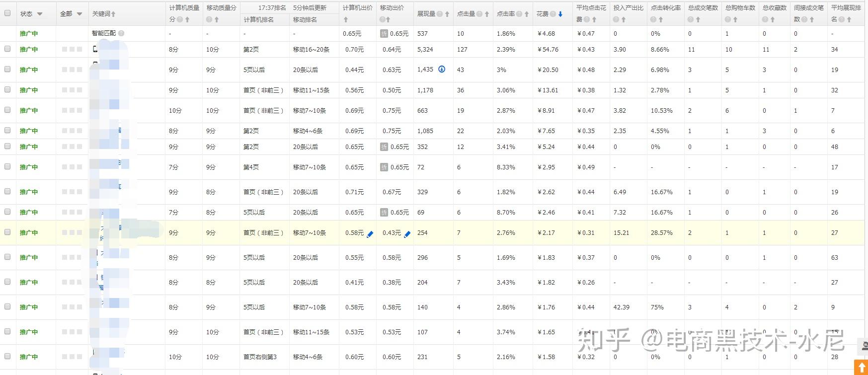Click 折 discount icon in 352 impressions row
The height and width of the screenshot is (375, 868).
click(384, 147)
